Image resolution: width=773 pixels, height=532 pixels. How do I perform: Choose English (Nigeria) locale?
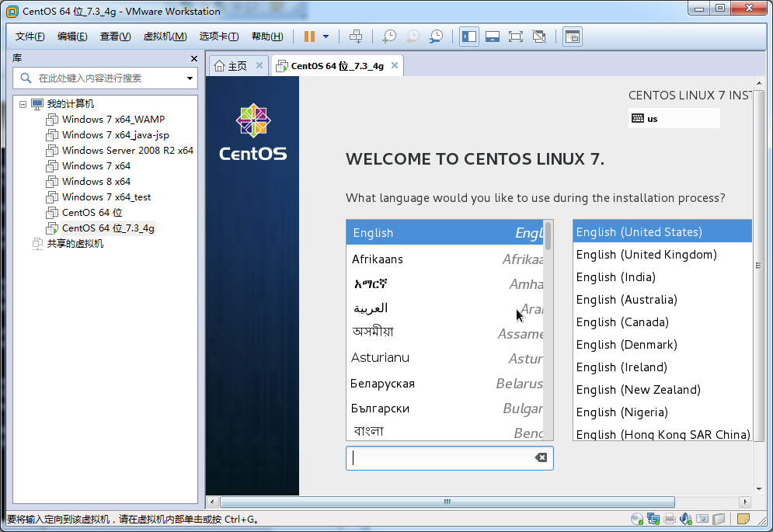click(x=663, y=412)
